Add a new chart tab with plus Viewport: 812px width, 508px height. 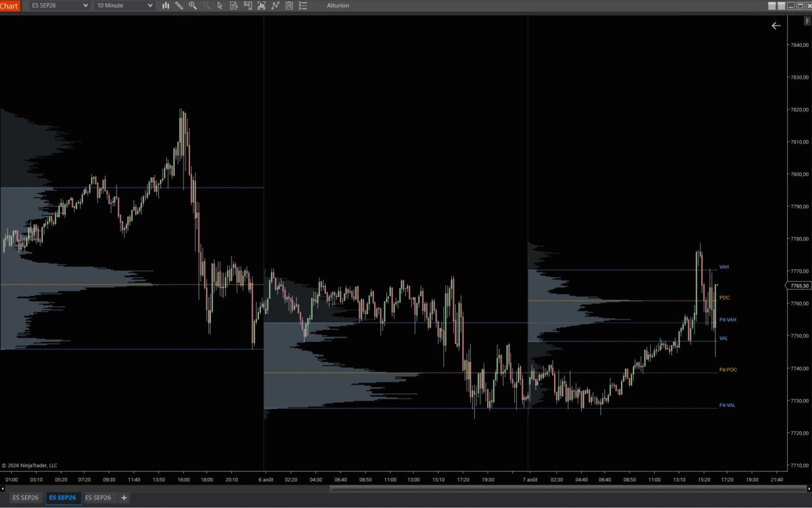coord(124,498)
